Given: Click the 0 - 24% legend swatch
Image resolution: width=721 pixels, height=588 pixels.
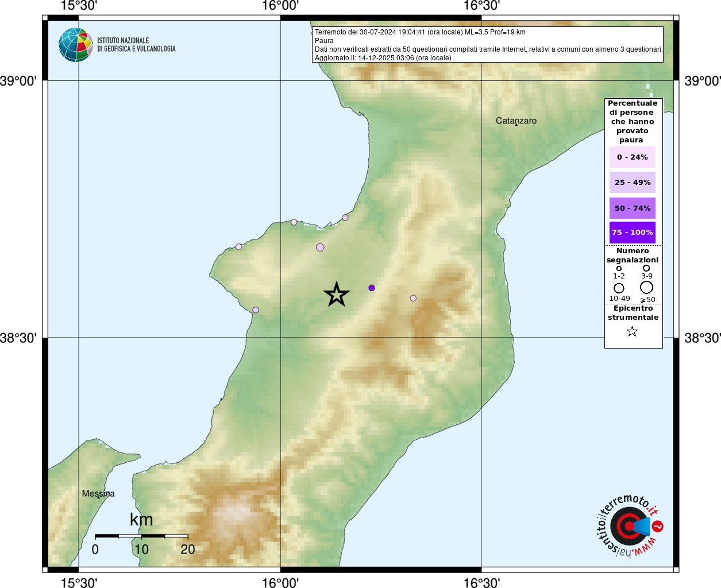Looking at the screenshot, I should [633, 157].
